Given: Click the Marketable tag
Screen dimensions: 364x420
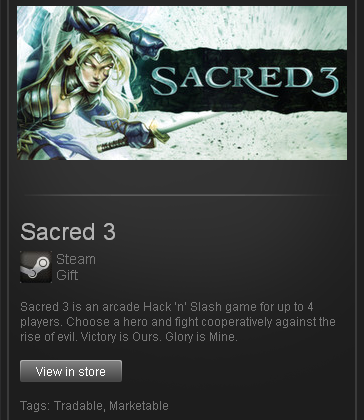Looking at the screenshot, I should [x=139, y=406].
